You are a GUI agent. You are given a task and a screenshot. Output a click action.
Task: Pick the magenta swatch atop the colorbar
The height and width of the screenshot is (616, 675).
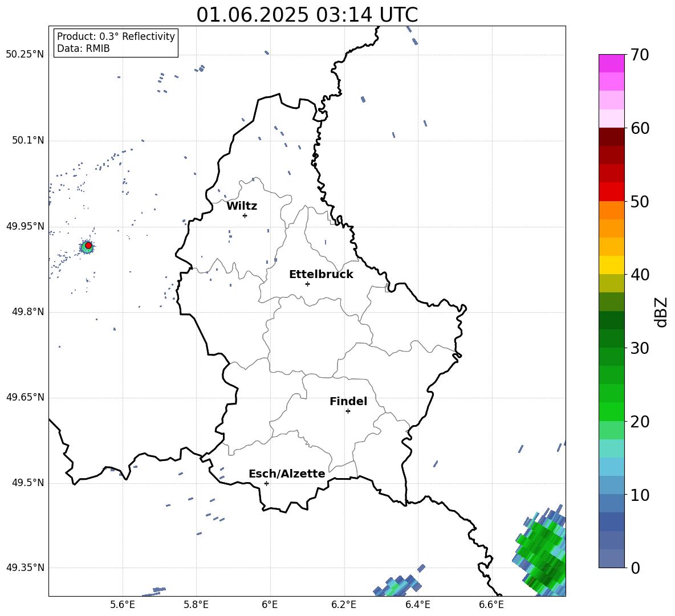[x=611, y=64]
